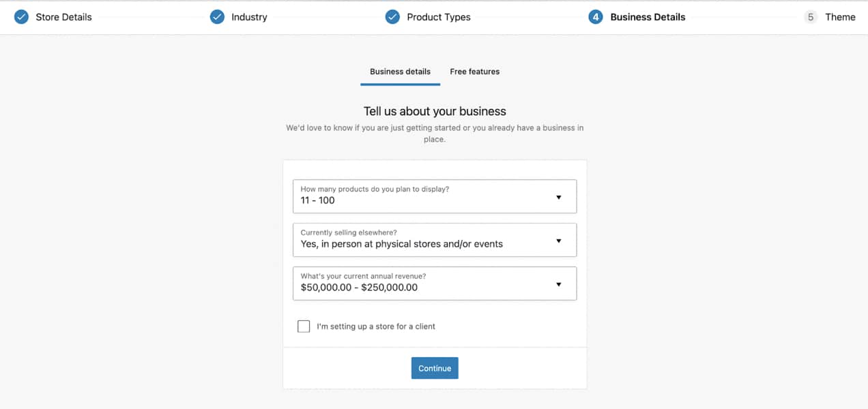
Task: Switch to the Free features tab
Action: coord(474,71)
